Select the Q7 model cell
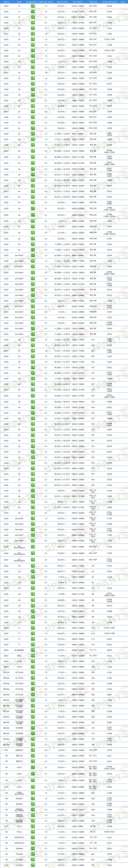Screen dimensions: 128x868 point(19,622)
